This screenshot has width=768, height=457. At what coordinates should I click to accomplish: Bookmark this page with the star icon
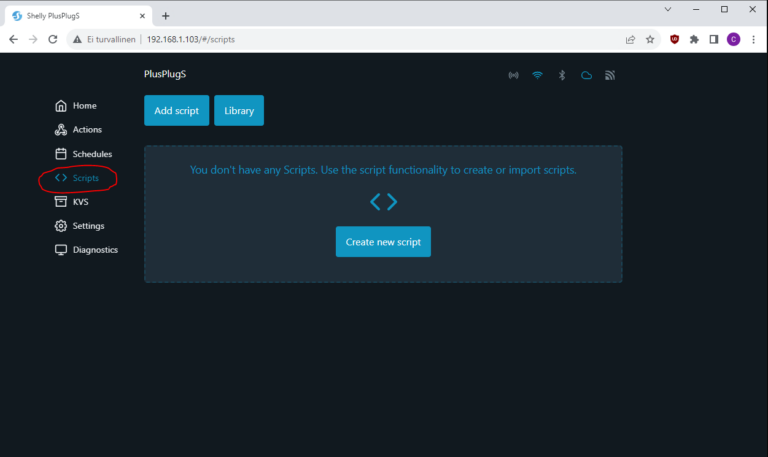click(650, 39)
